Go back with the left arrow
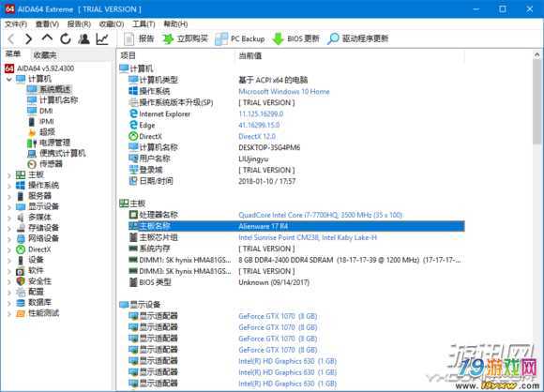This screenshot has height=392, width=544. 10,38
